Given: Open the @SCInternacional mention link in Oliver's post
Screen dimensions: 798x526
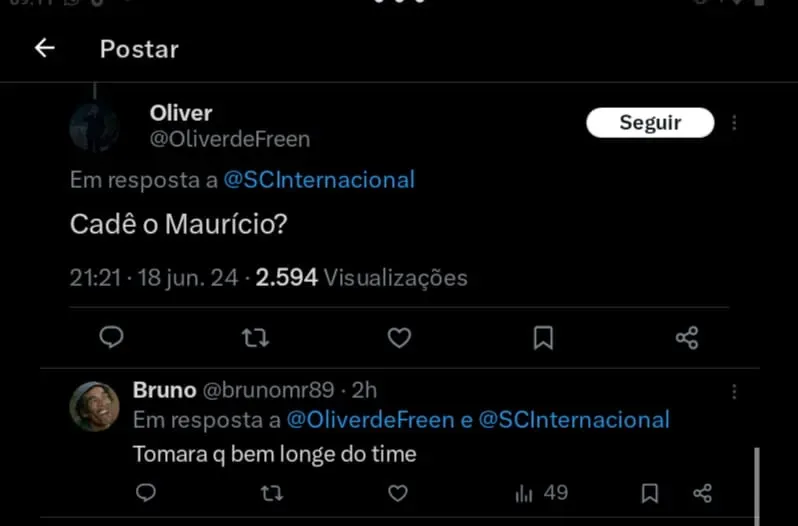Looking at the screenshot, I should point(319,180).
